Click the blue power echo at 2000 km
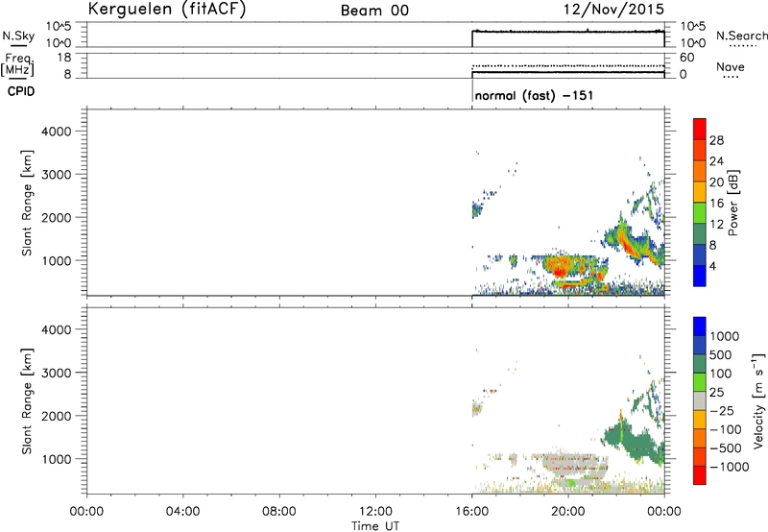The width and height of the screenshot is (768, 532). [476, 209]
